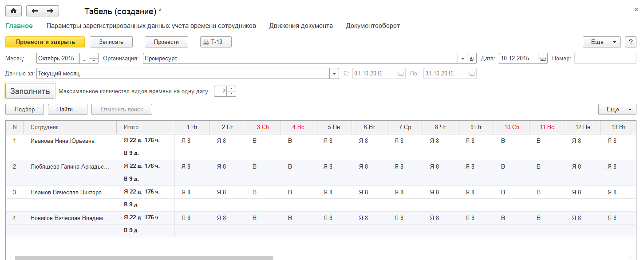Select employee Неамов Вячеслав Викторович
Image resolution: width=644 pixels, height=260 pixels.
tap(69, 193)
